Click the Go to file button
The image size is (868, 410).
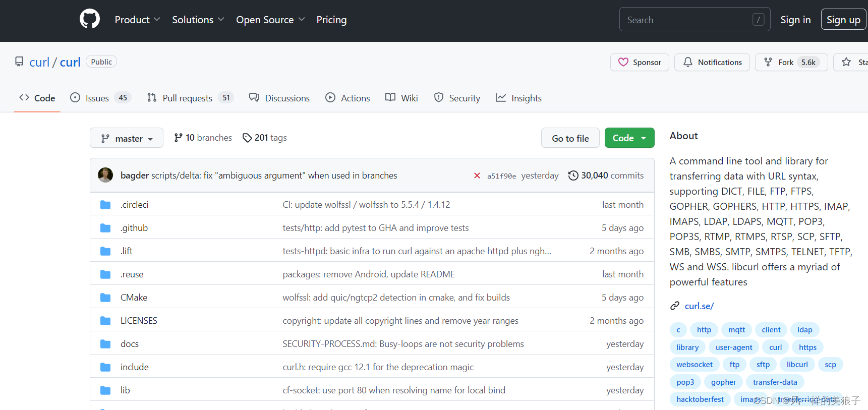tap(570, 138)
